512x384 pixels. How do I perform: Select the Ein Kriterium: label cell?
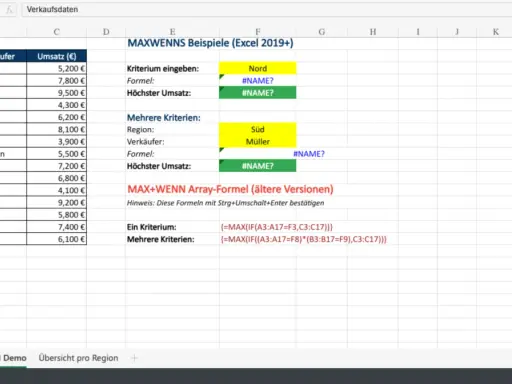click(x=151, y=227)
